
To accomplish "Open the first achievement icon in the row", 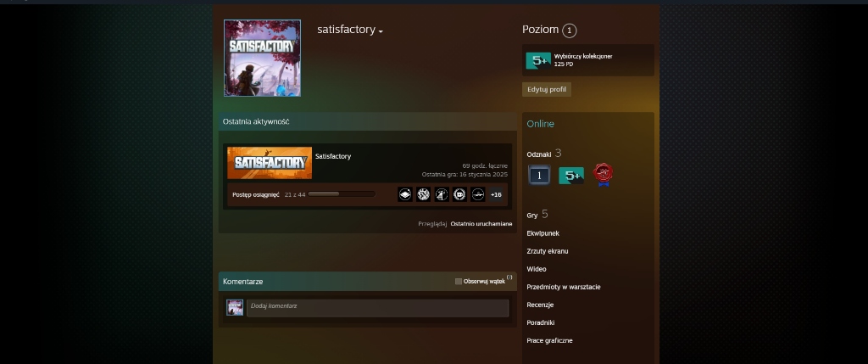I will point(405,194).
